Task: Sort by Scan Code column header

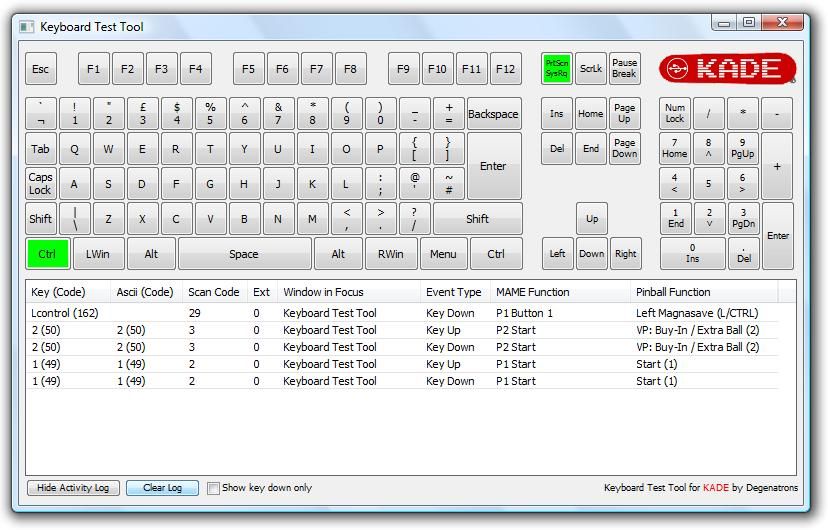Action: [x=214, y=292]
